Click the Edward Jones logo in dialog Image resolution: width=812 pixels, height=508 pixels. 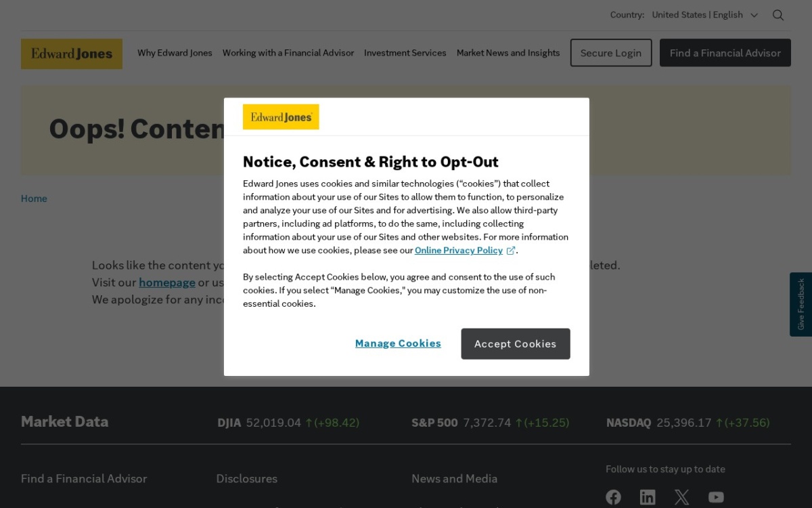click(281, 117)
